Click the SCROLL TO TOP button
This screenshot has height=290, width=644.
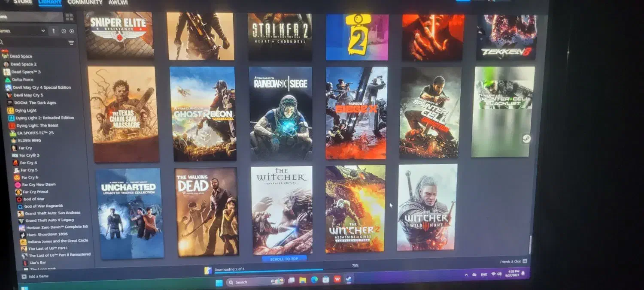tap(284, 259)
